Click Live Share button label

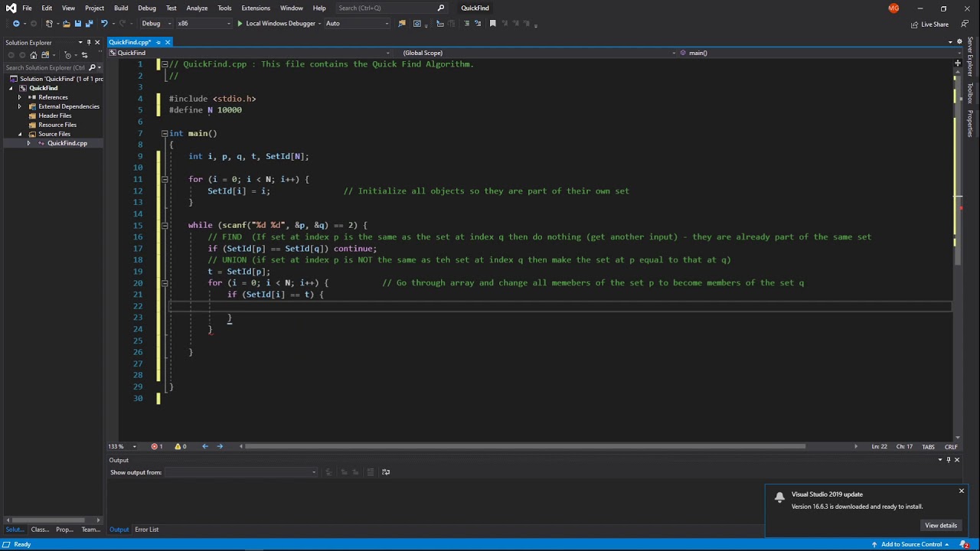[x=935, y=24]
